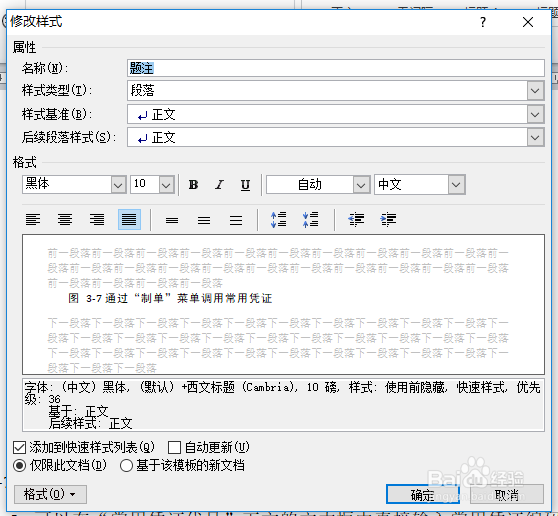Click the 取消 button

click(507, 495)
